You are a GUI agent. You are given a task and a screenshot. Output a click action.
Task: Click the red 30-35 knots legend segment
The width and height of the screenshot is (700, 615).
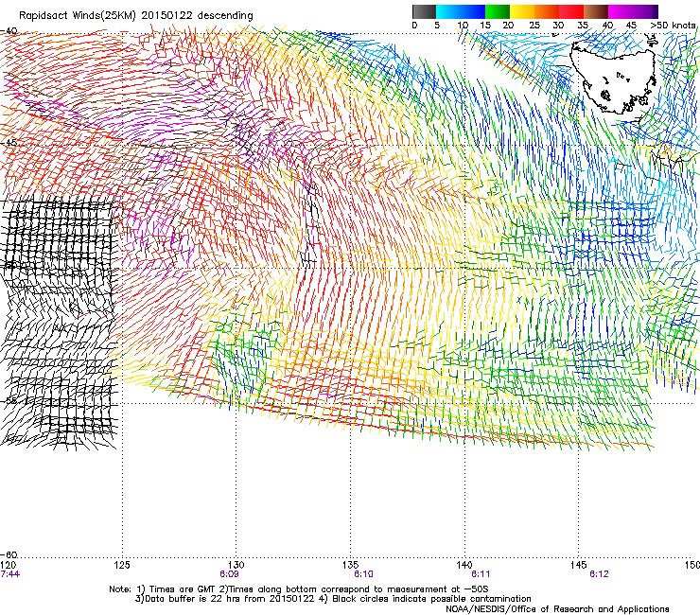click(x=571, y=11)
